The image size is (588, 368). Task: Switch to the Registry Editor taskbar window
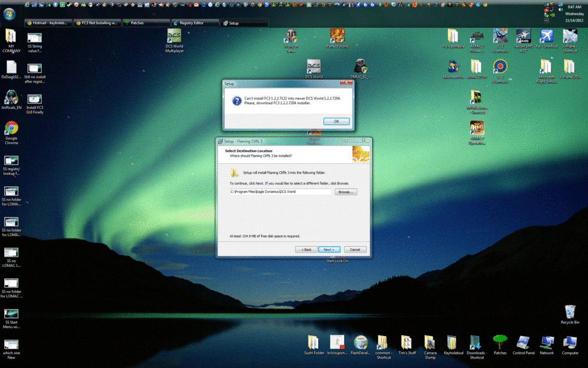click(194, 22)
